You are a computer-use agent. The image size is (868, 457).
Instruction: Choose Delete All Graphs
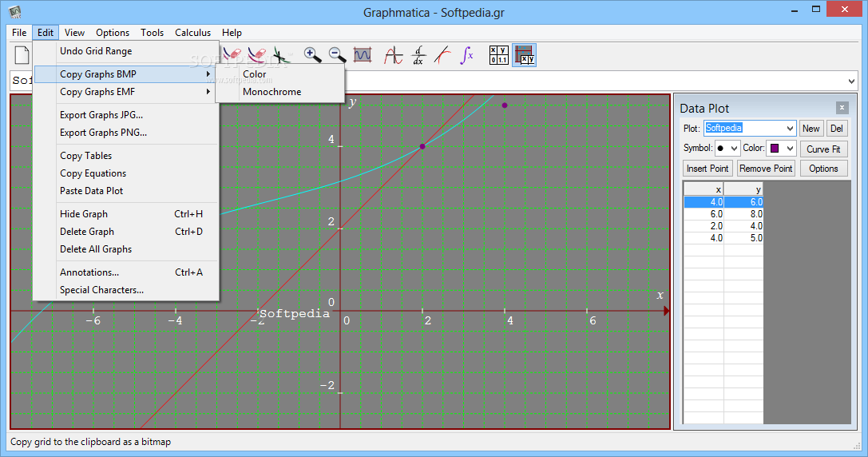point(126,249)
